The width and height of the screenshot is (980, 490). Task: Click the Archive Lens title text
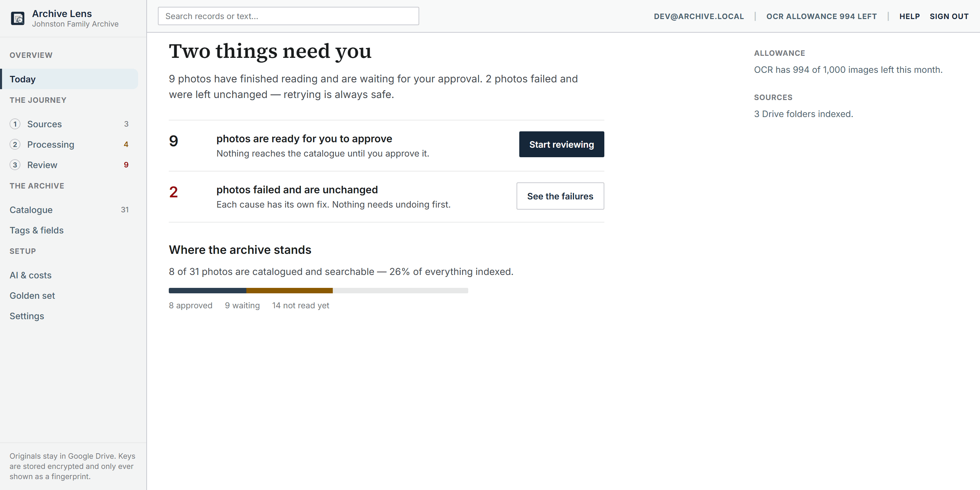click(x=62, y=14)
